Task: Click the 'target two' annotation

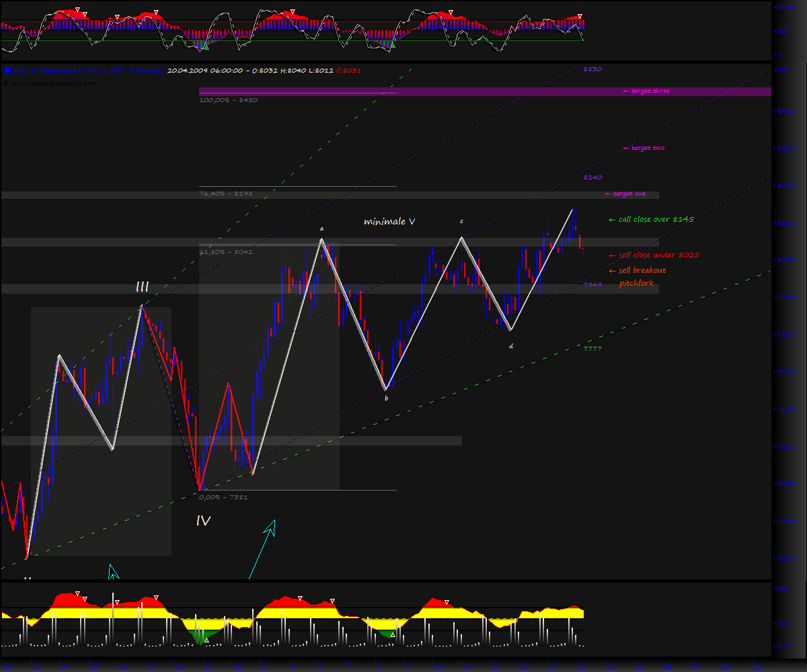Action: click(644, 148)
